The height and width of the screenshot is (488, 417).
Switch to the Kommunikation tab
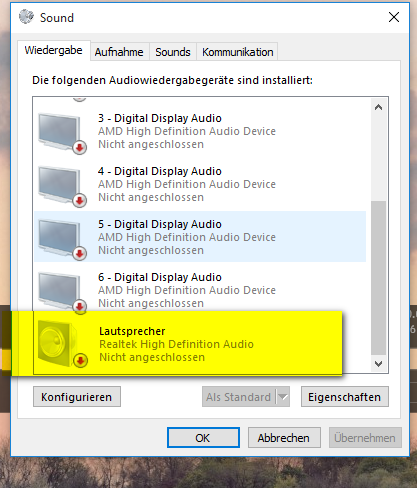coord(237,52)
